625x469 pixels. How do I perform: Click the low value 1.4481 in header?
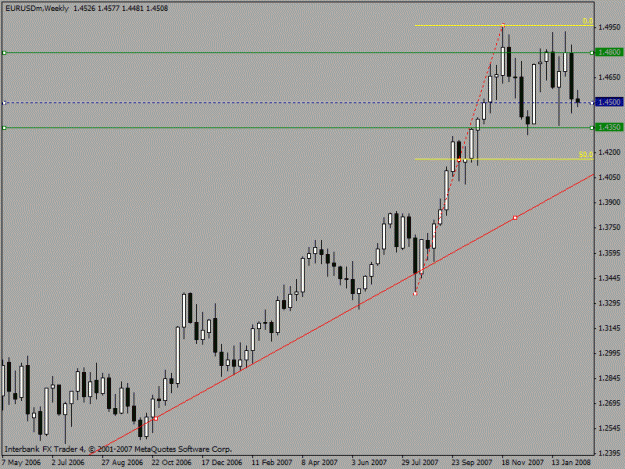click(x=133, y=8)
